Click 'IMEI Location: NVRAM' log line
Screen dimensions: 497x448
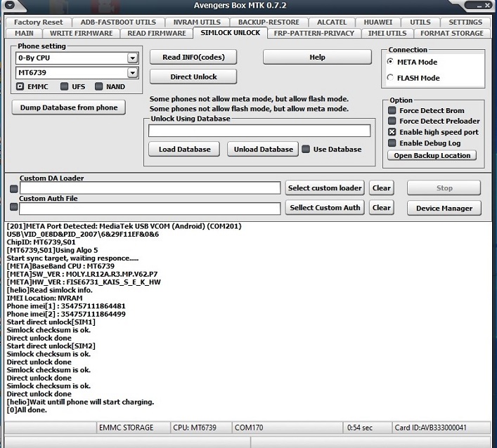(x=44, y=298)
